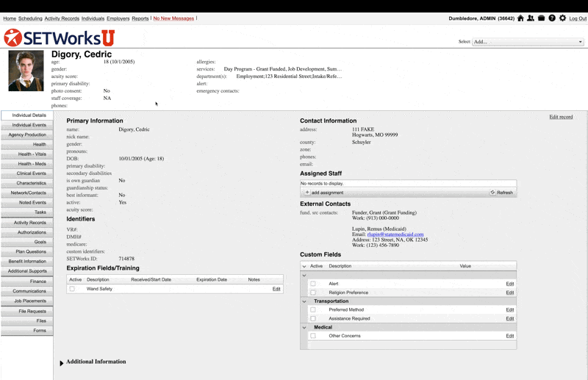Toggle the Wand Safety active checkbox
588x380 pixels.
72,289
